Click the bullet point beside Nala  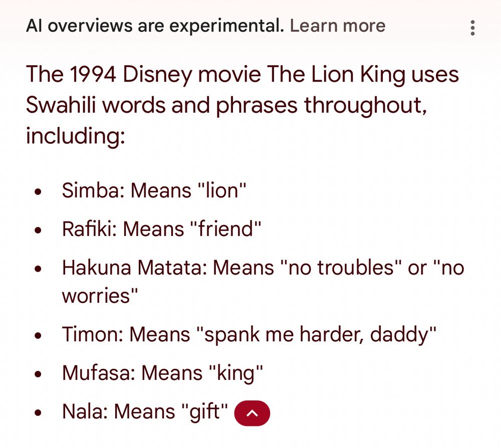click(38, 412)
